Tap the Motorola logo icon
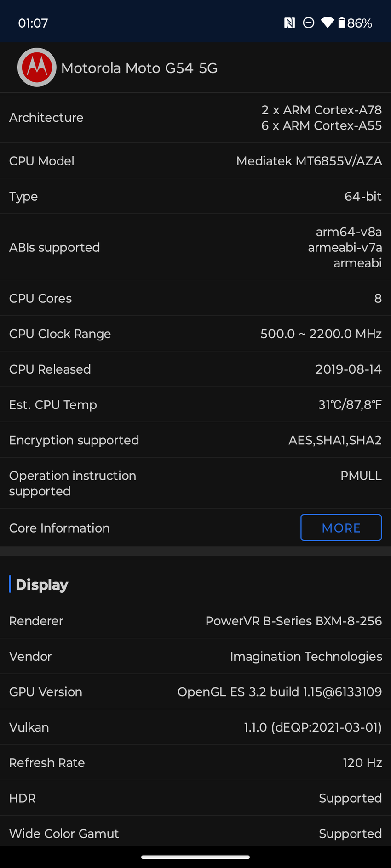 tap(37, 68)
